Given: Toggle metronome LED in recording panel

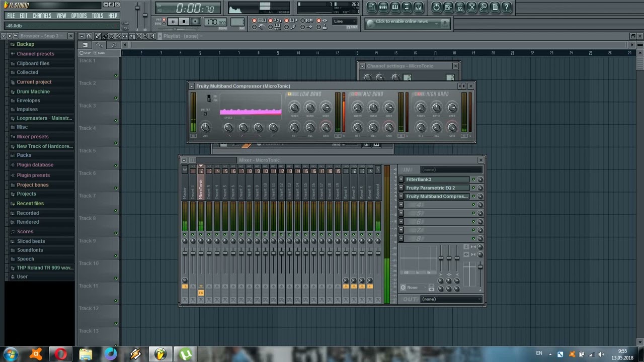Looking at the screenshot, I should tap(254, 27).
